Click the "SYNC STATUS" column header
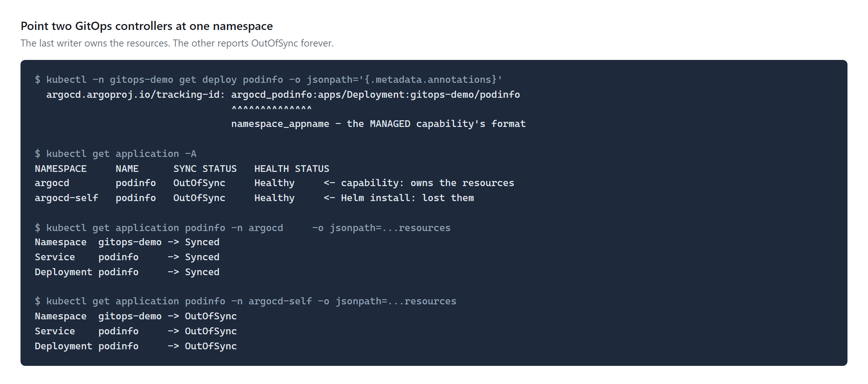This screenshot has height=384, width=868. (x=205, y=169)
